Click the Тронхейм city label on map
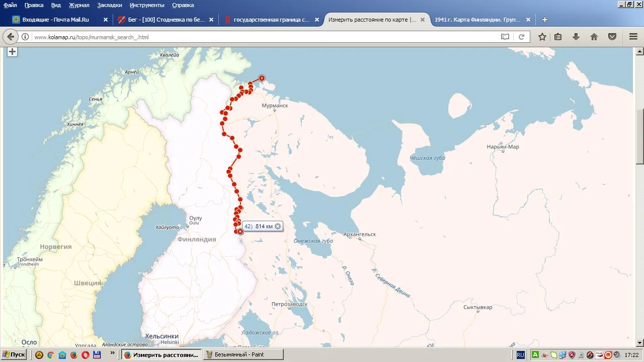Viewport: 644px width, 362px height. [30, 259]
